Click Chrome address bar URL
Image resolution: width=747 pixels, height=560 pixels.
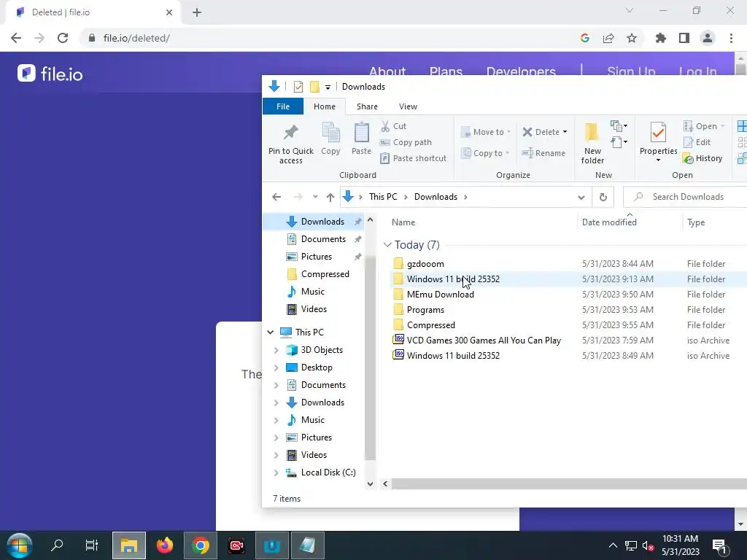pos(136,38)
